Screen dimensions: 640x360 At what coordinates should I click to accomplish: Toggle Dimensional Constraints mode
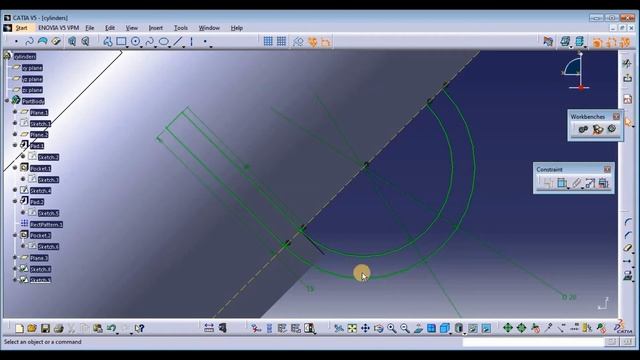point(326,41)
